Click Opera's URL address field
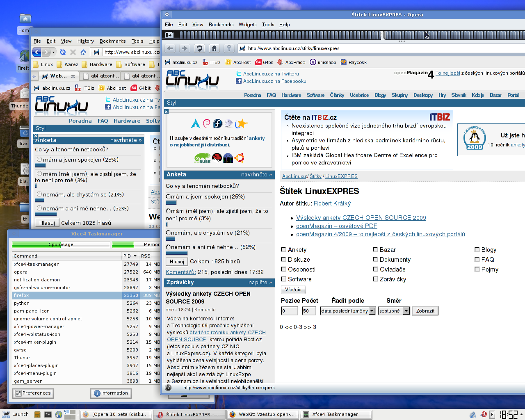Screen dimensions: 525x420 click(x=381, y=48)
